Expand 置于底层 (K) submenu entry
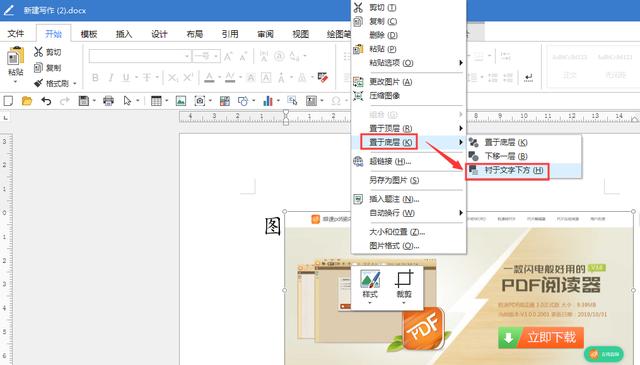 point(408,142)
